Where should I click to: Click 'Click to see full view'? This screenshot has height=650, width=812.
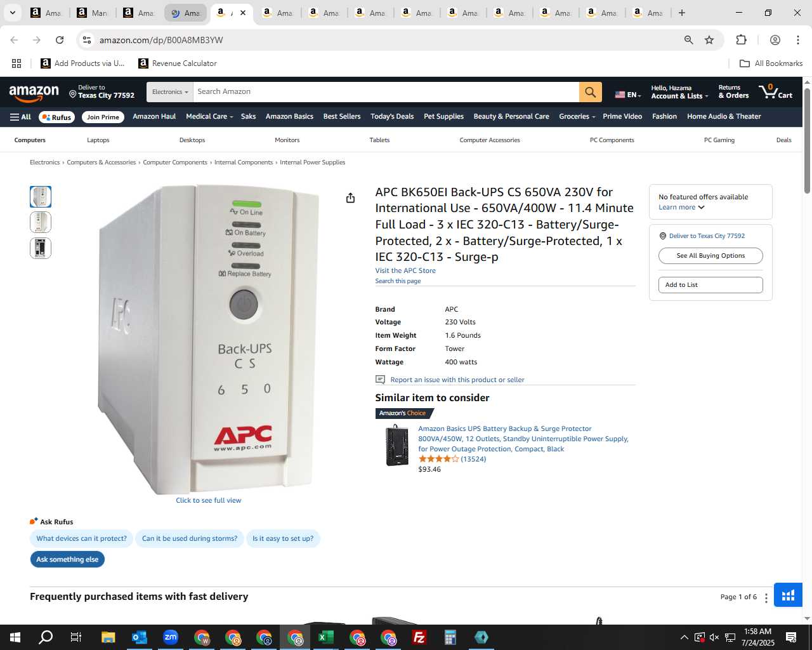tap(208, 500)
